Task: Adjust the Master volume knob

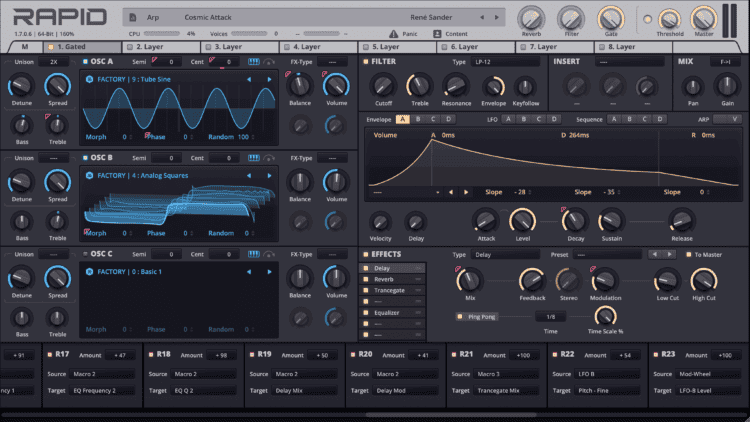Action: point(704,19)
